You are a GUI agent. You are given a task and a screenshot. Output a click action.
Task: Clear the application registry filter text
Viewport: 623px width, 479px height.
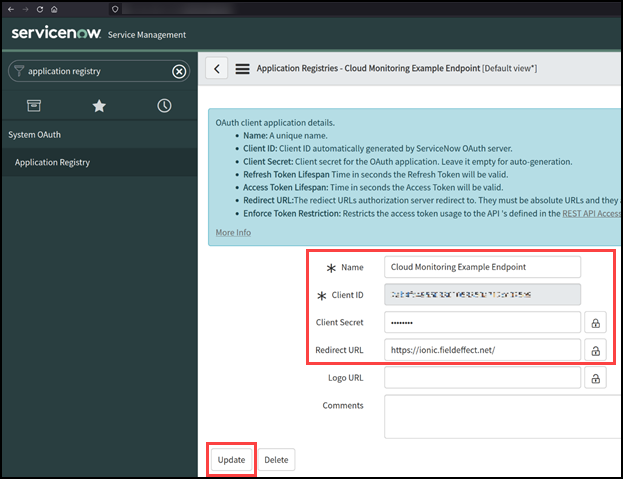[x=179, y=71]
